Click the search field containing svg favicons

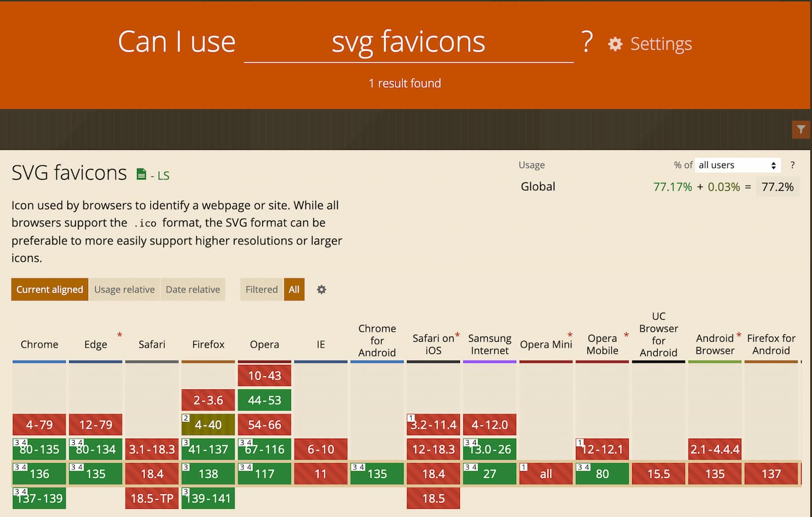[408, 42]
